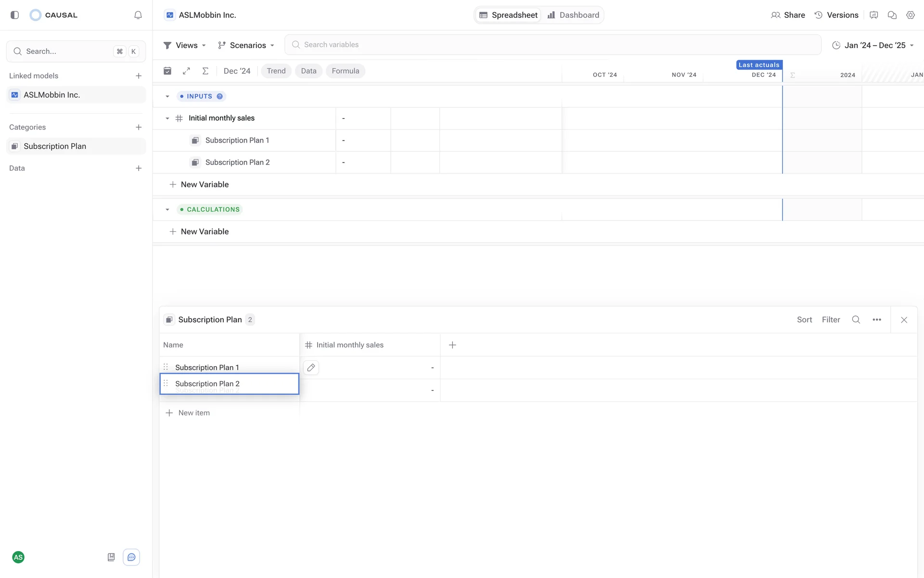Collapse the Initial monthly sales row
The image size is (924, 578).
pos(167,118)
